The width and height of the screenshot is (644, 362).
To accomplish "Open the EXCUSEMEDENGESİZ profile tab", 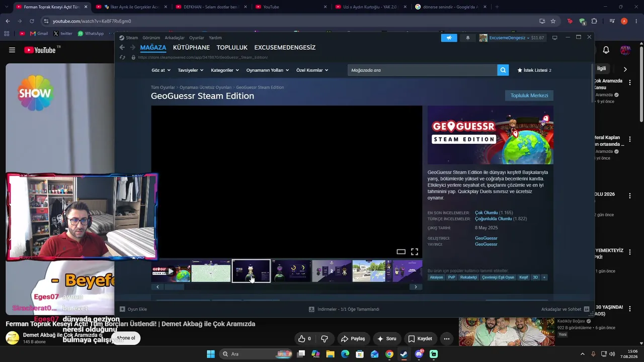I will pyautogui.click(x=285, y=47).
